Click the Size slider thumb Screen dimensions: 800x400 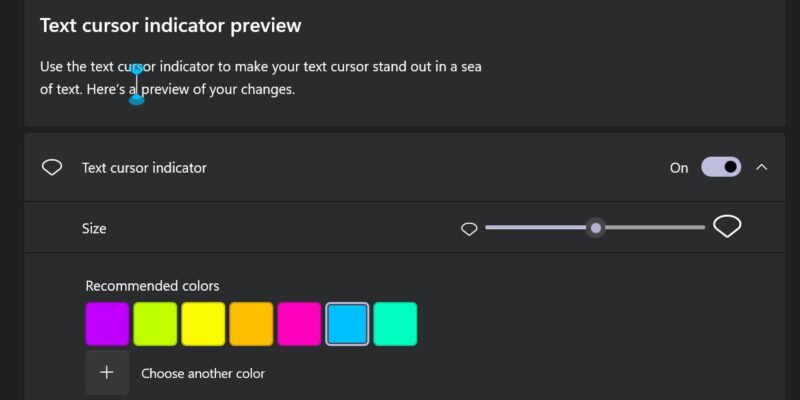pyautogui.click(x=595, y=228)
